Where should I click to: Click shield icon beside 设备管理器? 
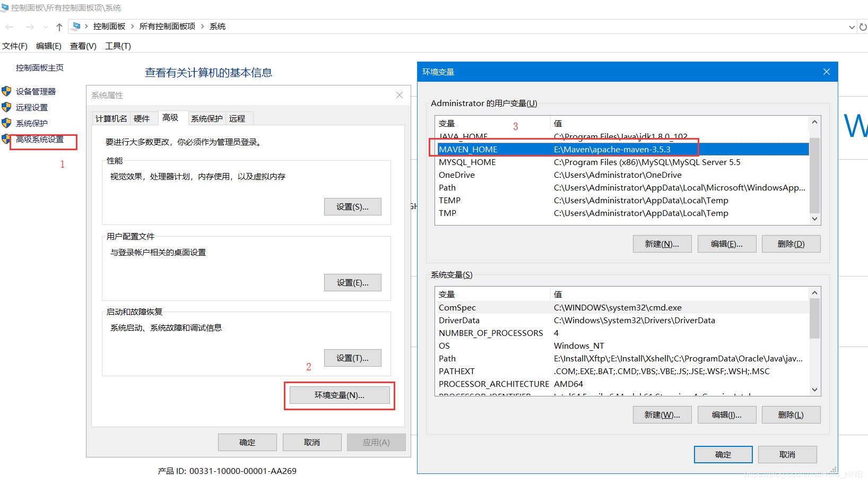click(x=6, y=91)
